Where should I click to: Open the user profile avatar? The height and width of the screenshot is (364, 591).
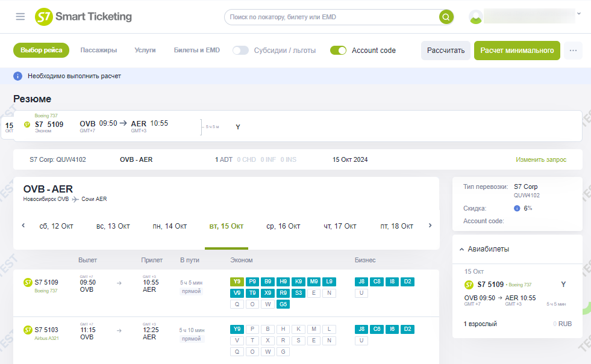(x=476, y=17)
